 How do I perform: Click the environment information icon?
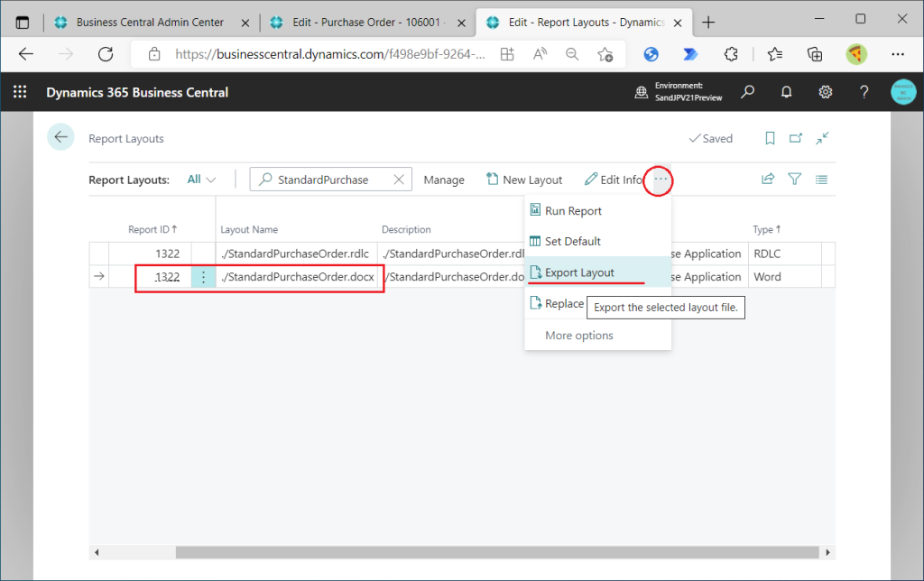click(642, 92)
